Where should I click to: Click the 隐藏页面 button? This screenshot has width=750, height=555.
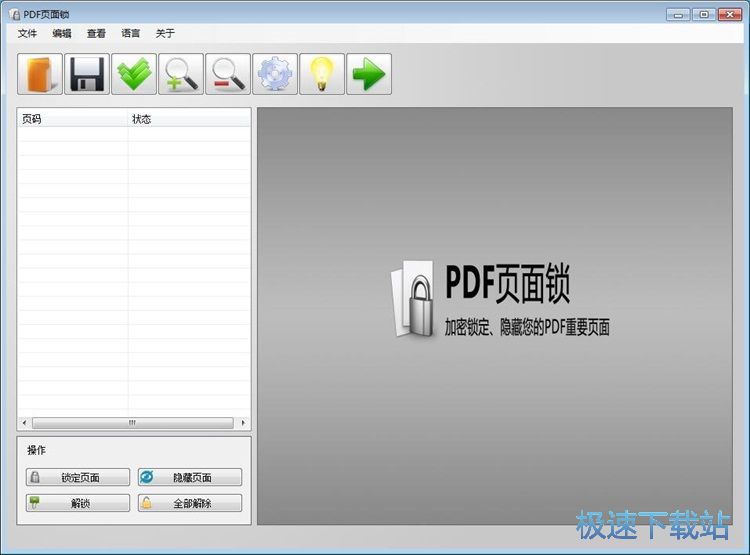(190, 477)
